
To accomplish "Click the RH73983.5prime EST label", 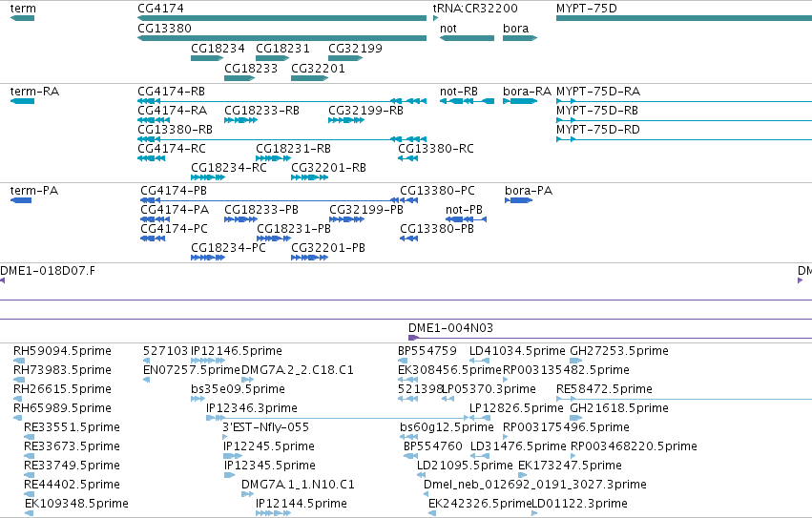I will click(x=62, y=370).
